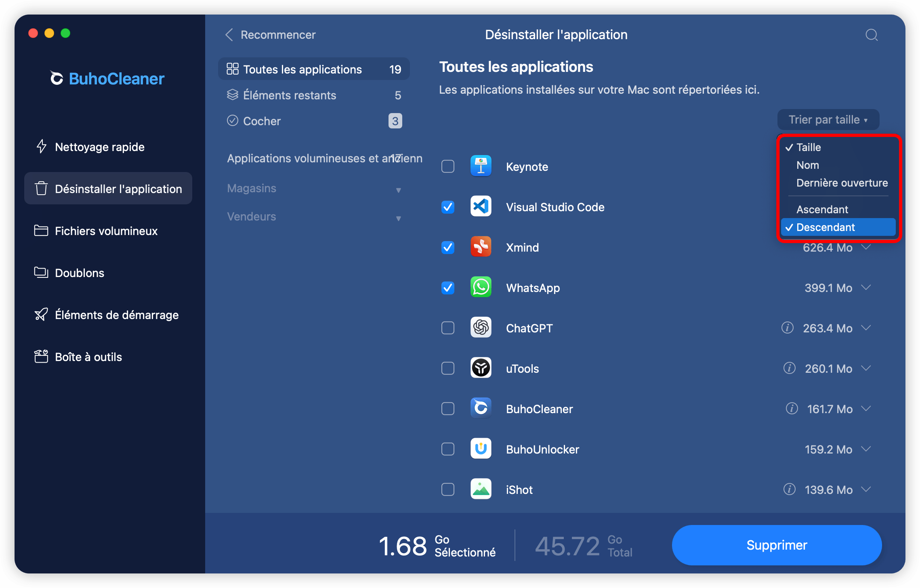
Task: Click the toolbox icon for Boîte à outils
Action: pyautogui.click(x=41, y=357)
